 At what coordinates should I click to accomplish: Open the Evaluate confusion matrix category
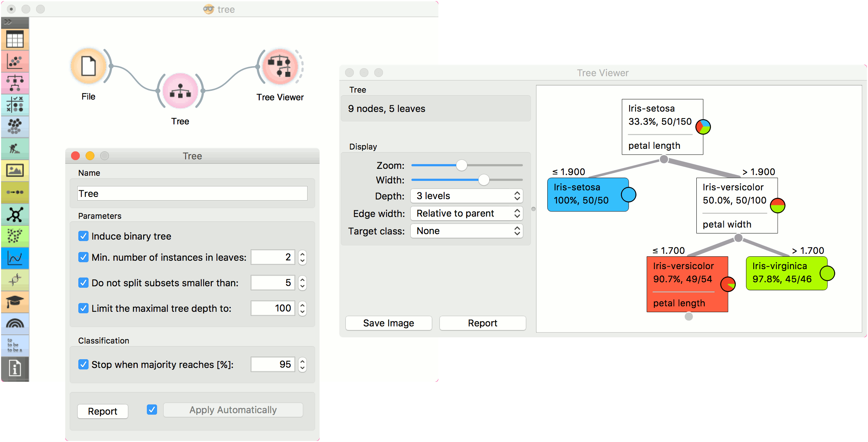pos(15,105)
